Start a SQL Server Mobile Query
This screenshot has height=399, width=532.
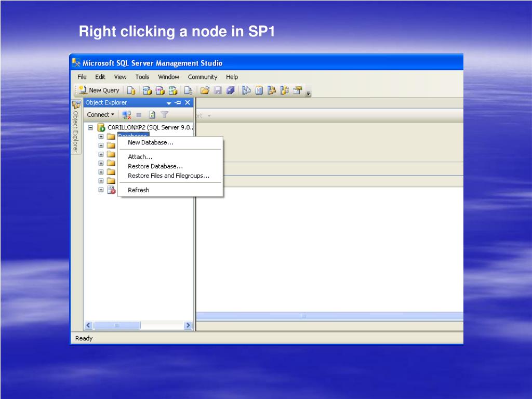point(188,90)
